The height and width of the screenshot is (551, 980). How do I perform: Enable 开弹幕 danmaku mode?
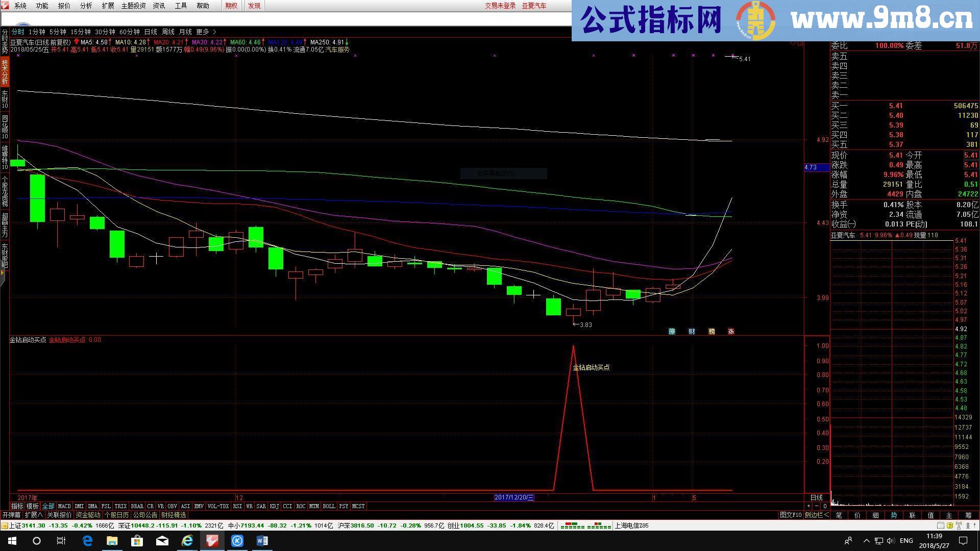pos(11,515)
